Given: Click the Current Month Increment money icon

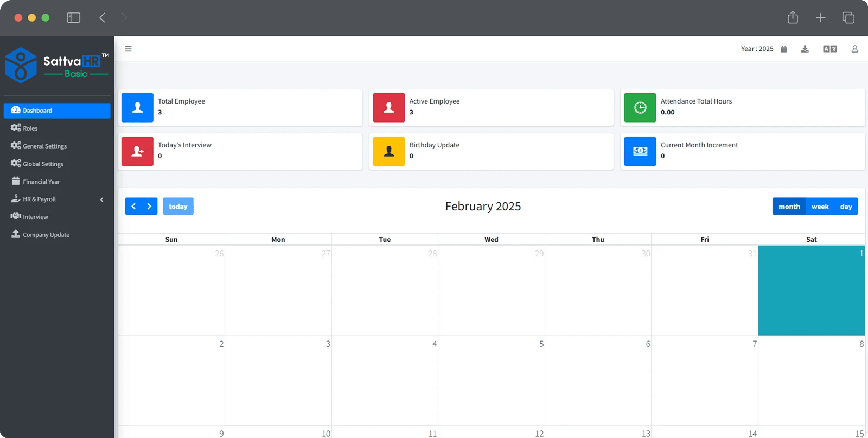Looking at the screenshot, I should pos(640,151).
